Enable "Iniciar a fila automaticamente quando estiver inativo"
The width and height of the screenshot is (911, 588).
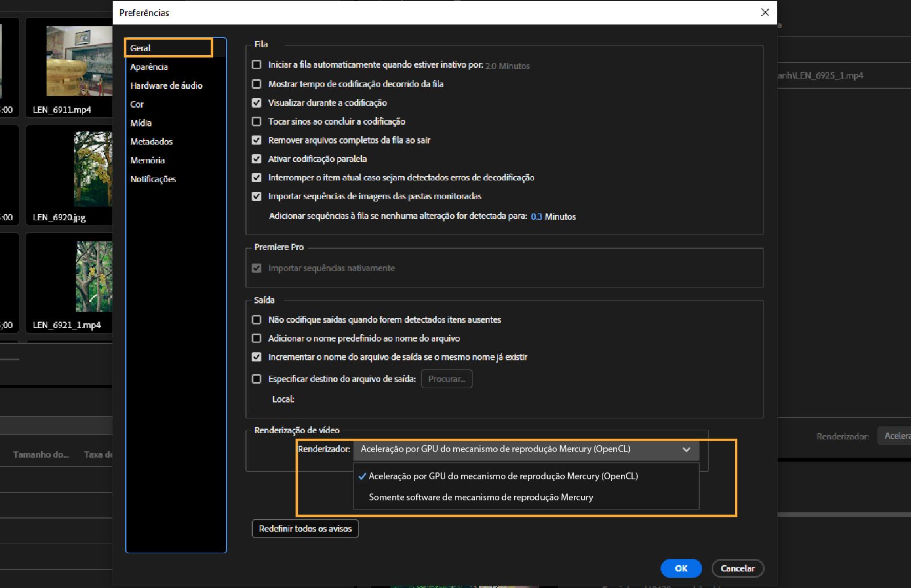(257, 64)
